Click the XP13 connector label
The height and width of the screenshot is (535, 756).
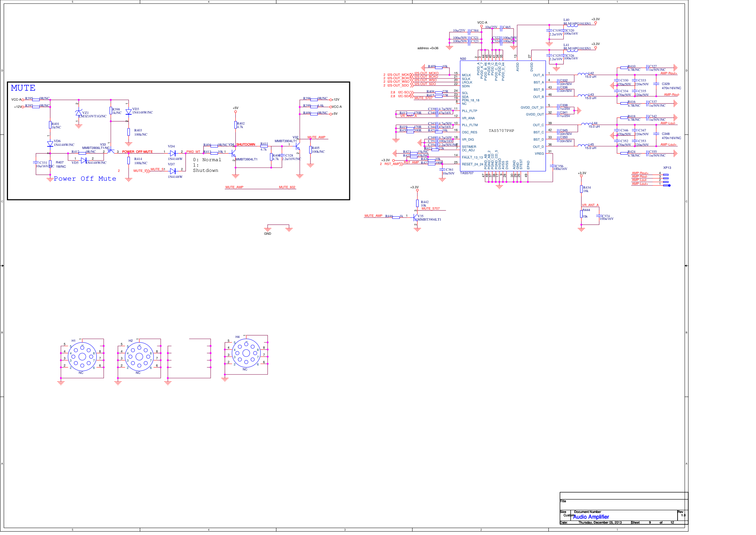(x=667, y=168)
